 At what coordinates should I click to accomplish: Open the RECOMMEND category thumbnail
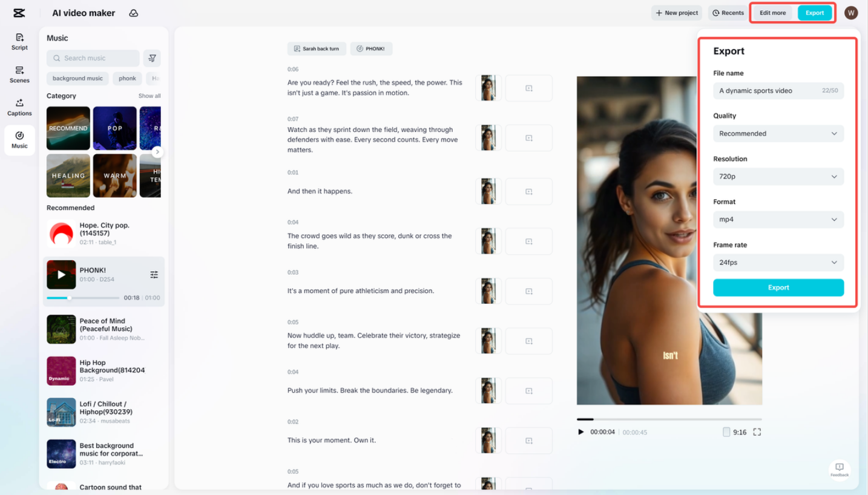(x=68, y=128)
